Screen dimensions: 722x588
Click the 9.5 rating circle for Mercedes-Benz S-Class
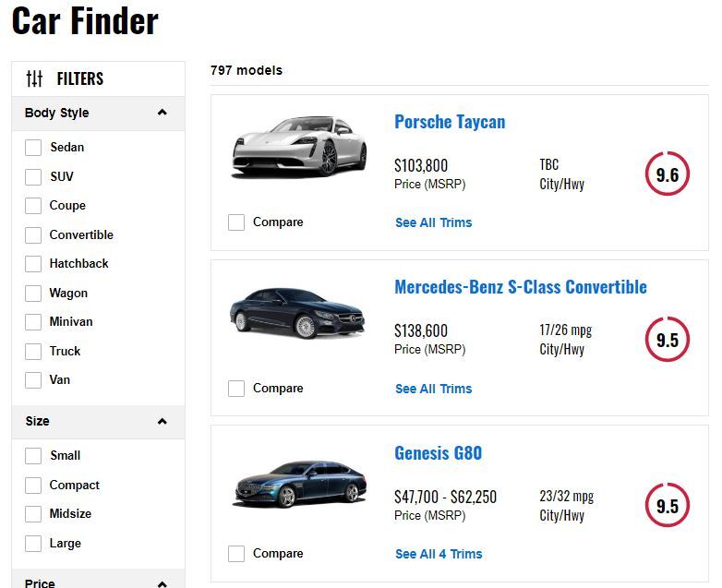pyautogui.click(x=667, y=340)
